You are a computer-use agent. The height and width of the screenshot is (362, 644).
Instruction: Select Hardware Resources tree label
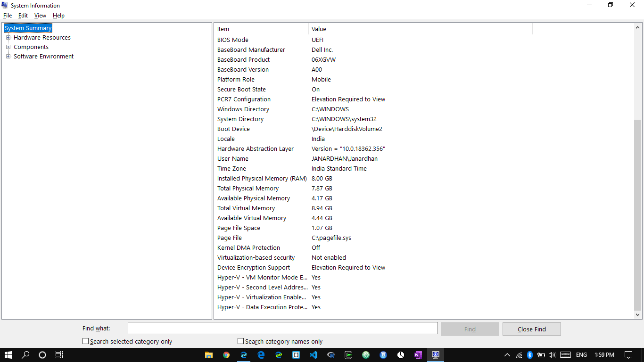(42, 37)
